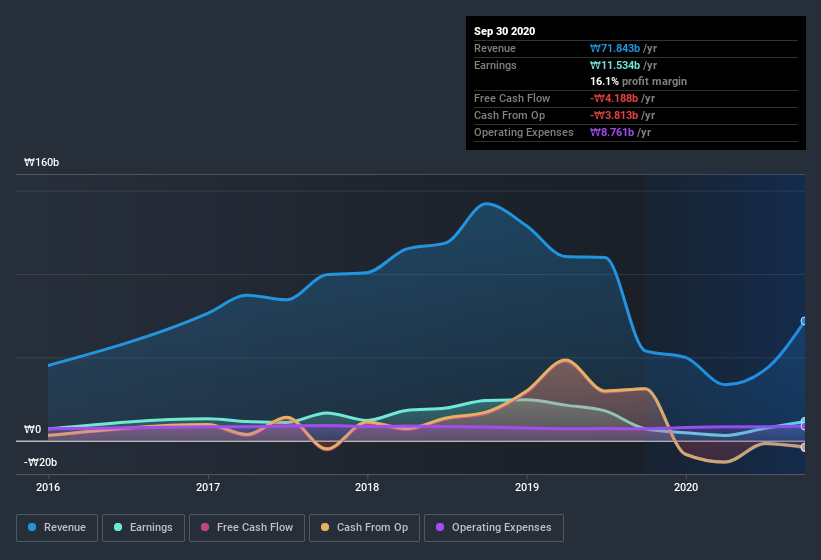This screenshot has width=821, height=560.
Task: Click the ₩8.761b operating expenses value
Action: coord(612,132)
